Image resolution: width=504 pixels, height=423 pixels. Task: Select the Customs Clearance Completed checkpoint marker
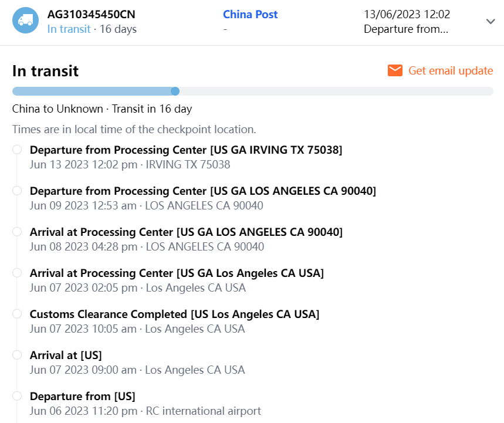17,314
